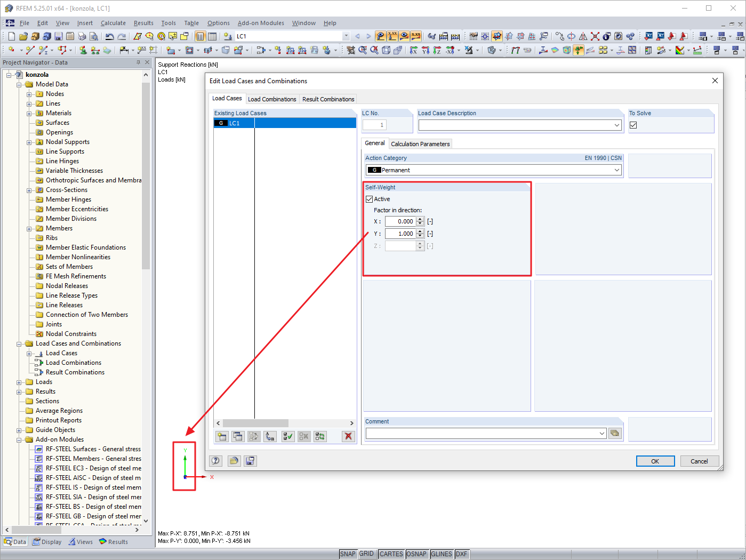
Task: Redo the last undone action
Action: coord(122,36)
